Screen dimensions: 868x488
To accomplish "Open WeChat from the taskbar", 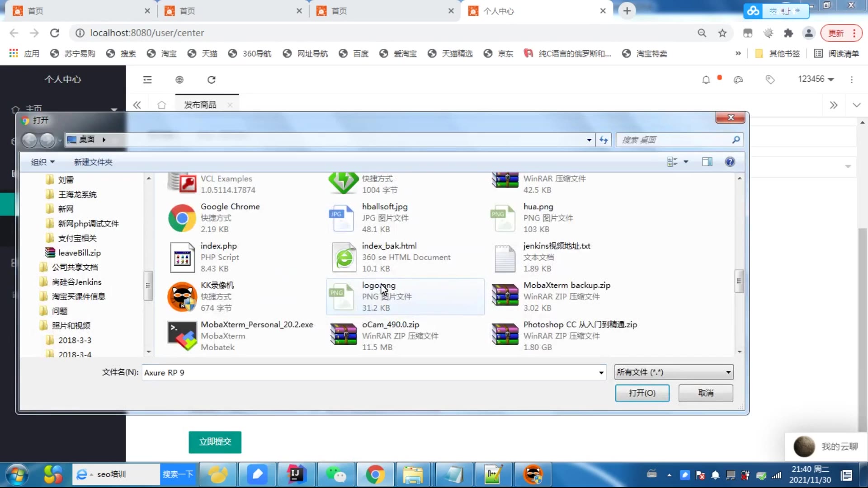I will pyautogui.click(x=336, y=474).
